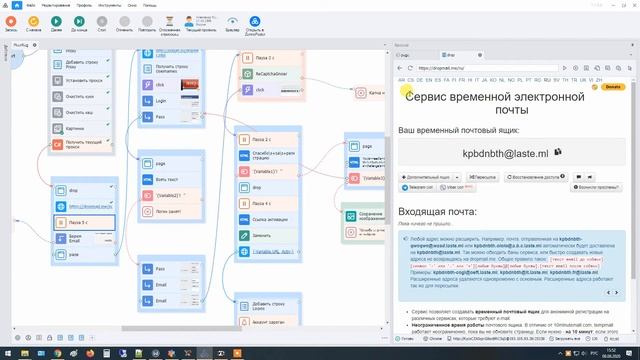Screen dimensions: 640x360
Task: Select the ReCaptchaSolver action node
Action: click(x=272, y=74)
